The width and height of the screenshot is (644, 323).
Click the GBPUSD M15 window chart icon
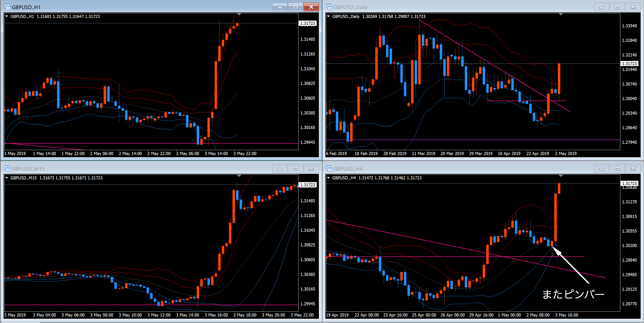tap(7, 169)
